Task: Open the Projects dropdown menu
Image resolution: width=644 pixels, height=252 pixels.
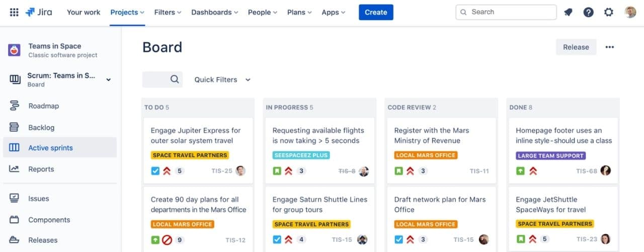Action: tap(127, 12)
